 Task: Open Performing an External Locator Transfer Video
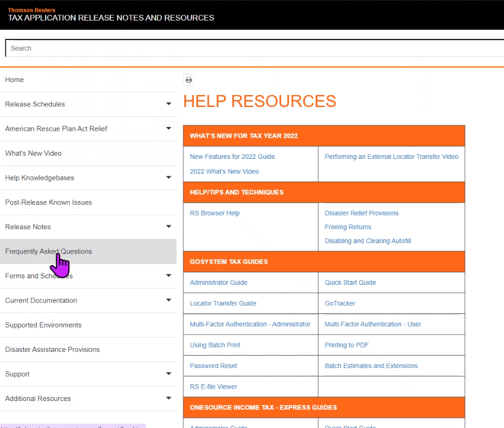point(392,157)
